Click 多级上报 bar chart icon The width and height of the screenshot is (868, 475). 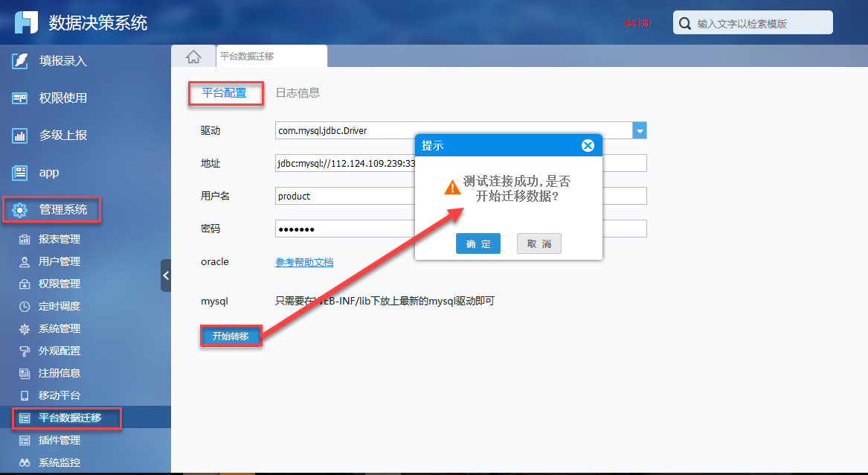20,136
